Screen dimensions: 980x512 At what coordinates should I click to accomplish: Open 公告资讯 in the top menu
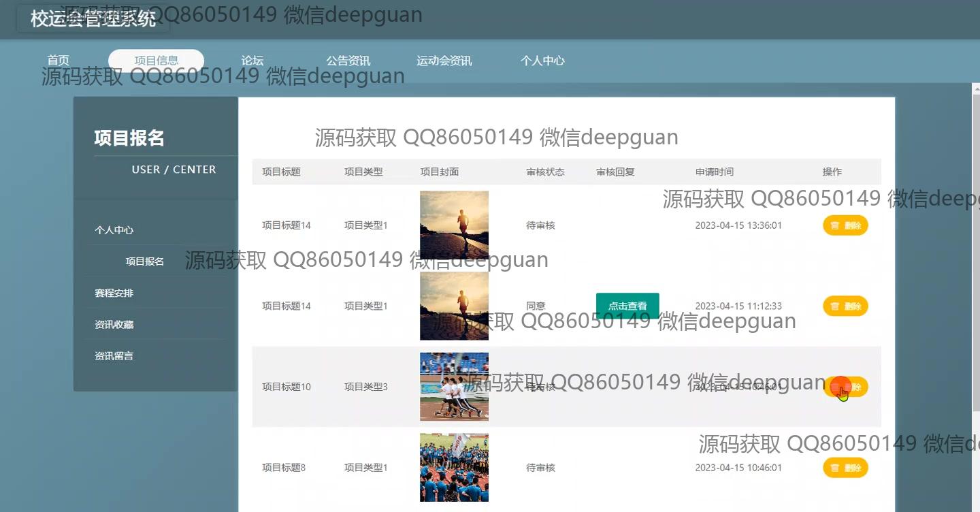coord(348,61)
